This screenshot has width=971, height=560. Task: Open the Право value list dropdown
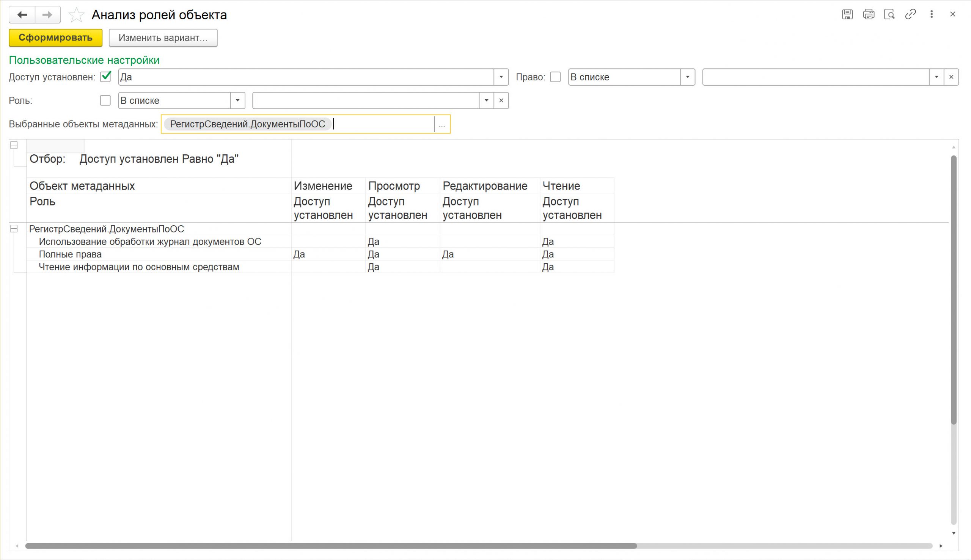(x=936, y=77)
